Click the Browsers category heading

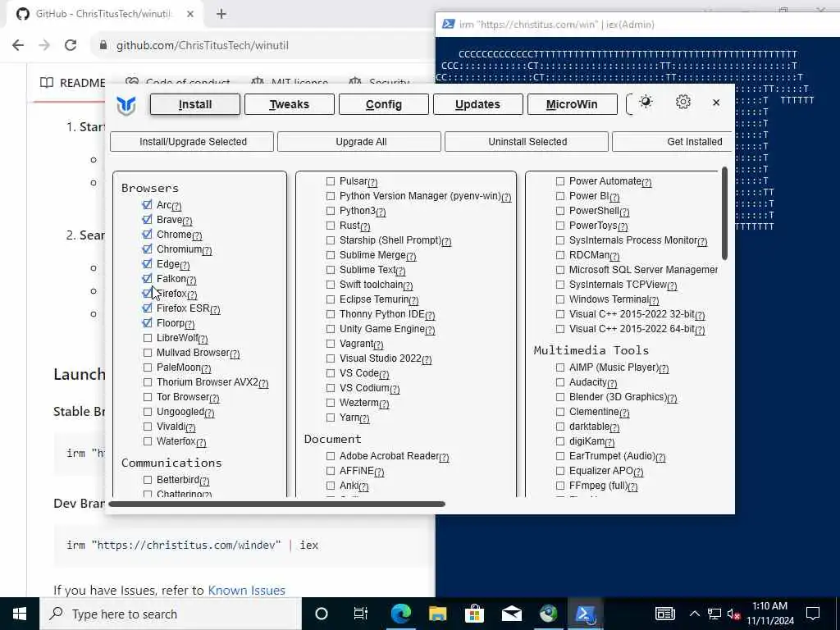(150, 188)
